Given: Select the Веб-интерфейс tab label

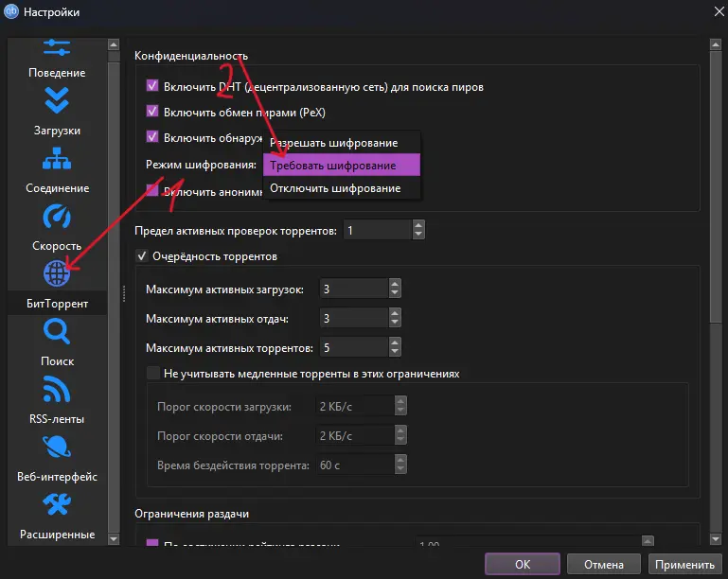Looking at the screenshot, I should pyautogui.click(x=57, y=477).
